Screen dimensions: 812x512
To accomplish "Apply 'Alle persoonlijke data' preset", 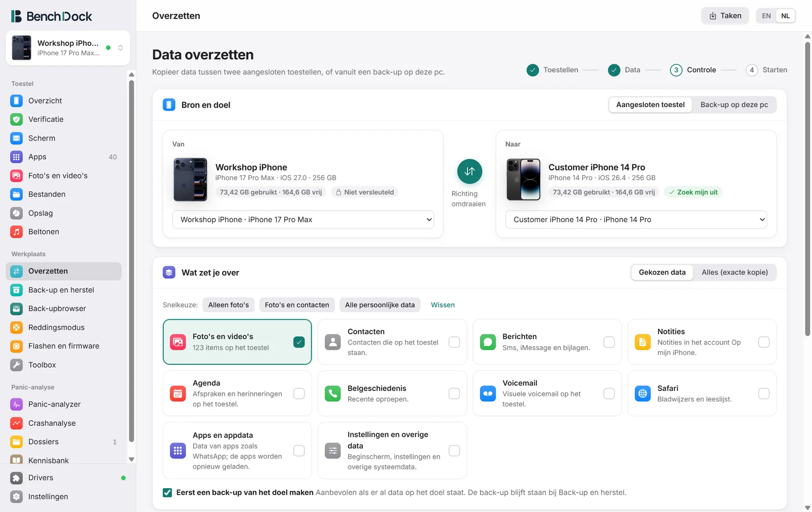I will tap(380, 305).
